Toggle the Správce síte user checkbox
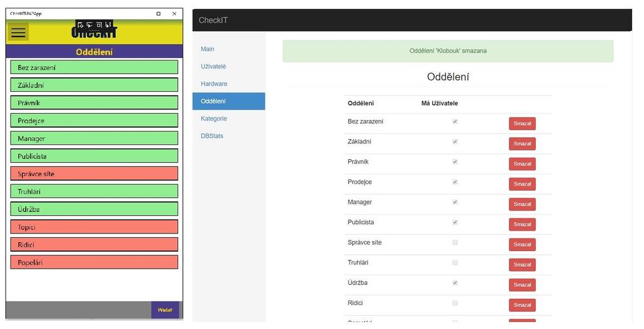This screenshot has width=644, height=329. coord(455,242)
